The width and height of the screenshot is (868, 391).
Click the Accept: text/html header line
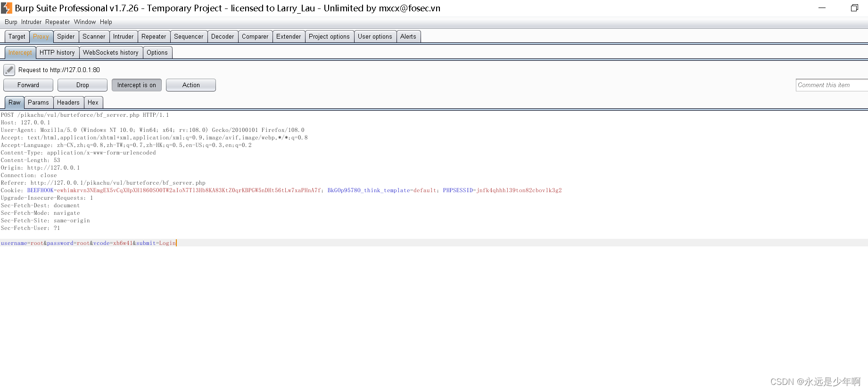154,138
